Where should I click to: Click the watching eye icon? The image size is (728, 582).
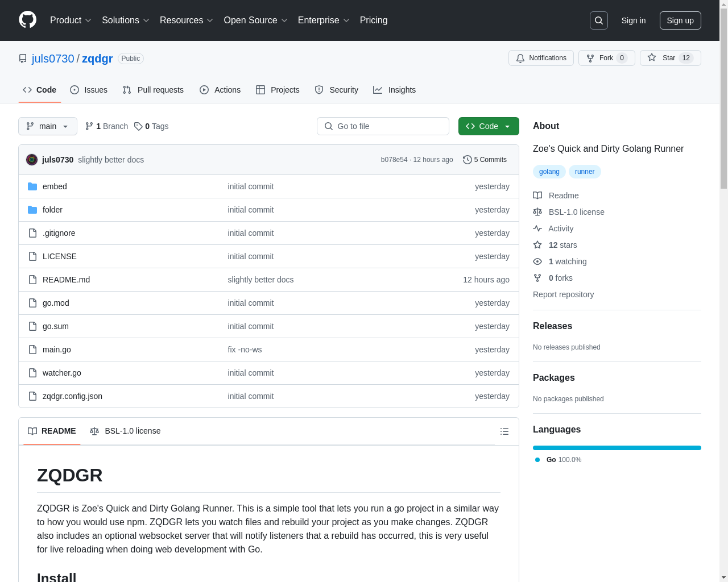[x=537, y=261]
